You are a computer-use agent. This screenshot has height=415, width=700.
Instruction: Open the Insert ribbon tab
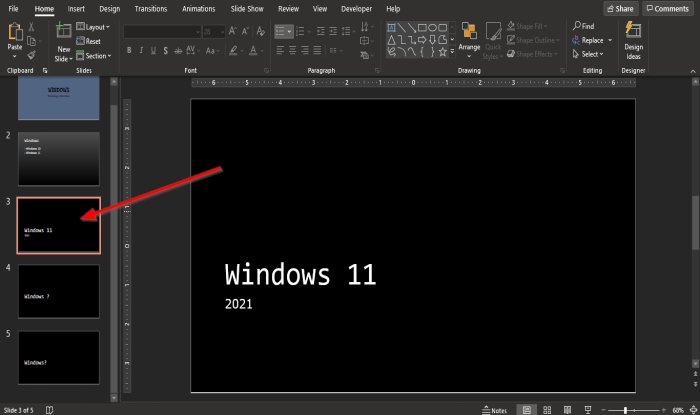point(76,8)
